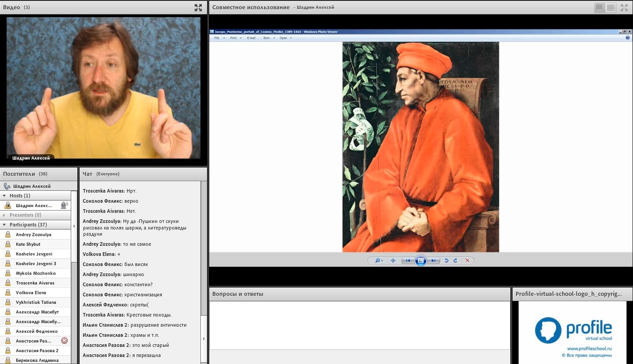Close the Windows Photo Viewer window
The height and width of the screenshot is (364, 633).
click(629, 32)
